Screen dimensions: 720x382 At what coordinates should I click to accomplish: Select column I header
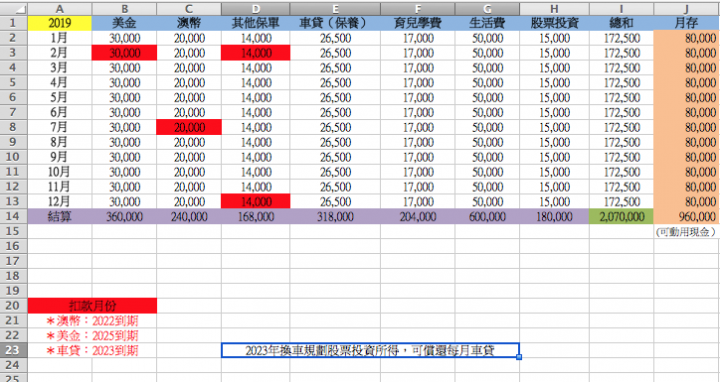click(621, 9)
